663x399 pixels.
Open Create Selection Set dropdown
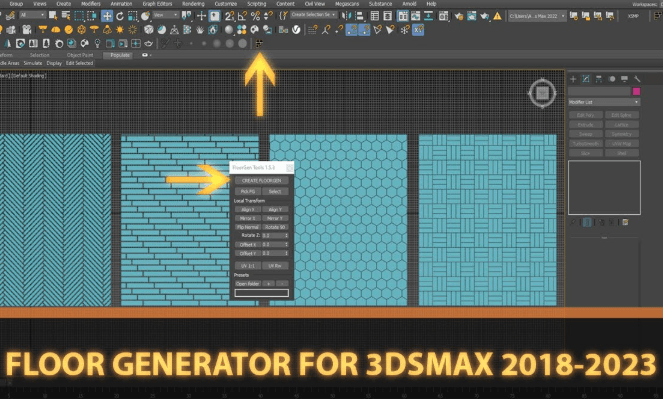pyautogui.click(x=314, y=15)
